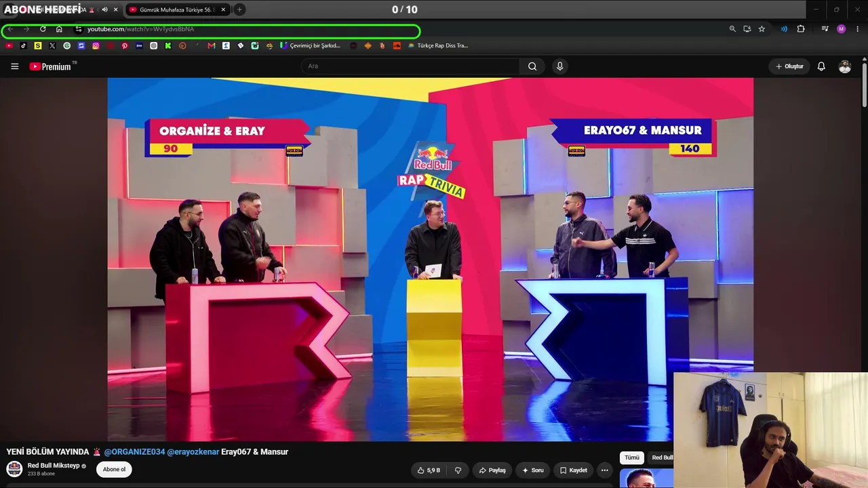Dislike the video with thumbs down
Viewport: 868px width, 488px height.
pos(458,470)
